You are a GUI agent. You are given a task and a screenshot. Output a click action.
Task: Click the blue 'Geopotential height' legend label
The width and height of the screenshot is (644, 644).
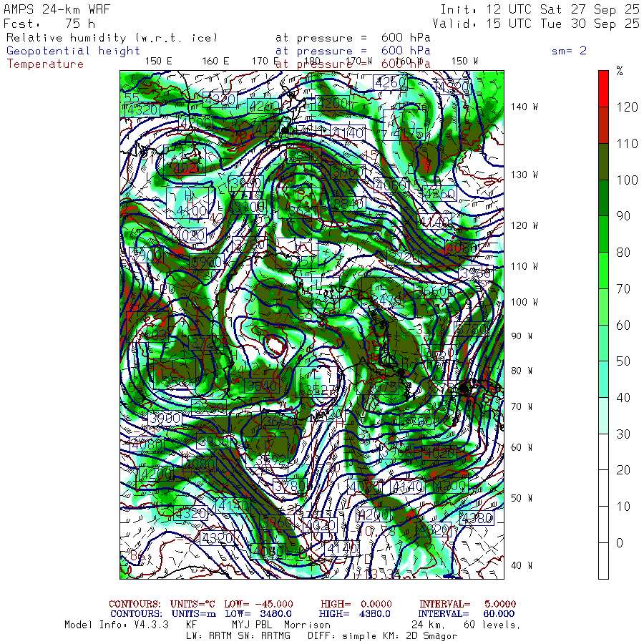73,51
